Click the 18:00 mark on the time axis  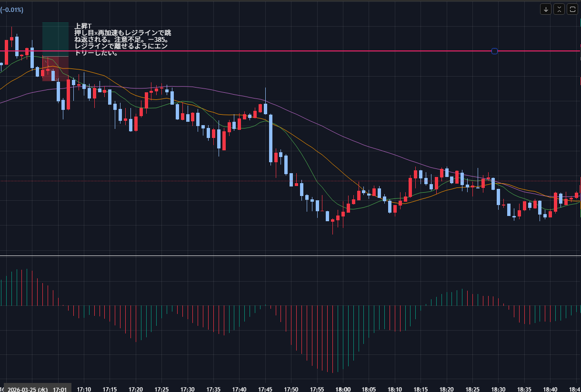coord(343,389)
